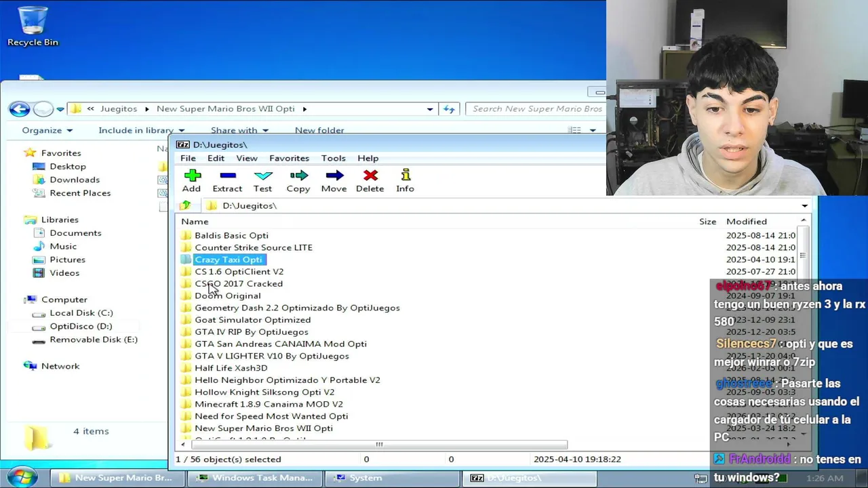
Task: Click the Test icon in 7-Zip toolbar
Action: [x=262, y=176]
